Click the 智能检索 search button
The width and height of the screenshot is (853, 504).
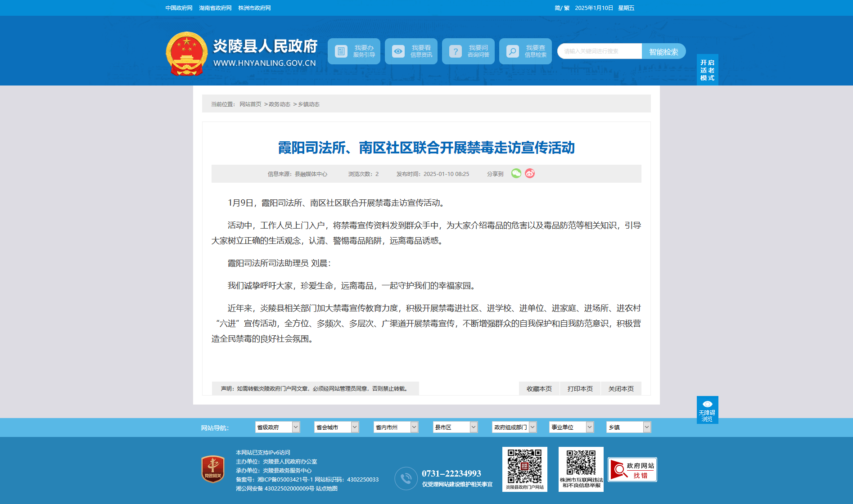coord(663,51)
